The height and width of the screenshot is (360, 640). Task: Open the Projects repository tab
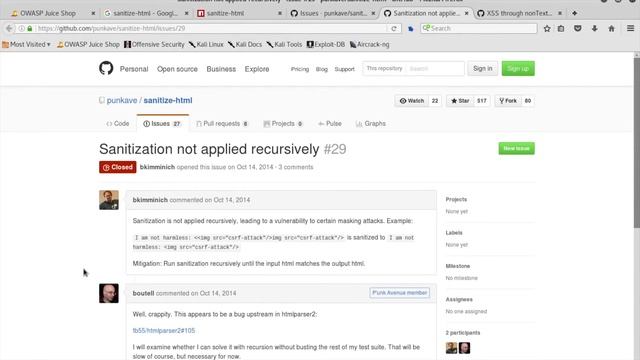(x=283, y=124)
